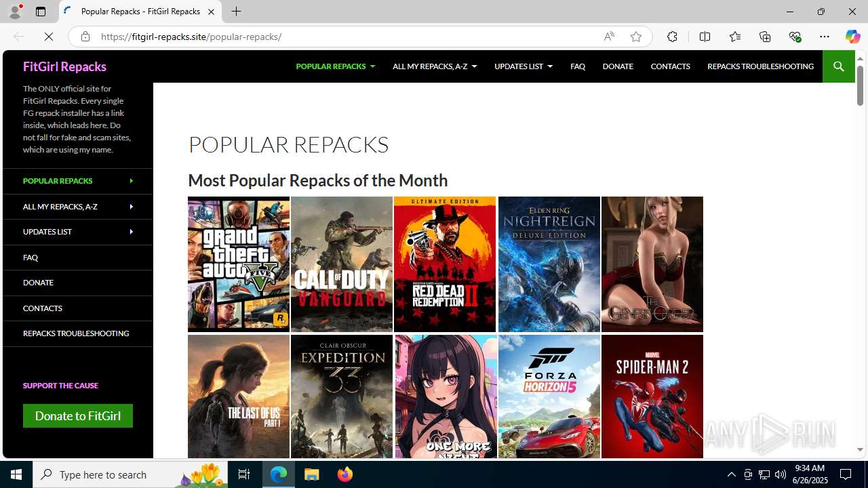
Task: Open the Elden Ring Nightreign cover
Action: point(549,264)
